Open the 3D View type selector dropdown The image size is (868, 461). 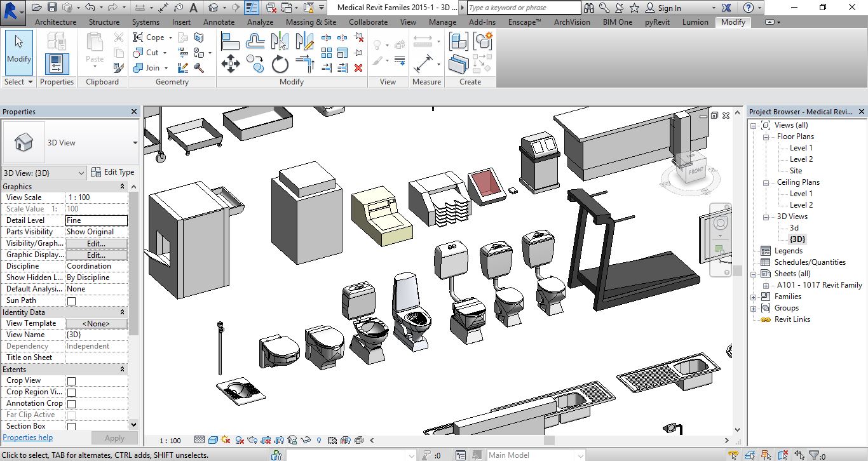pos(135,143)
